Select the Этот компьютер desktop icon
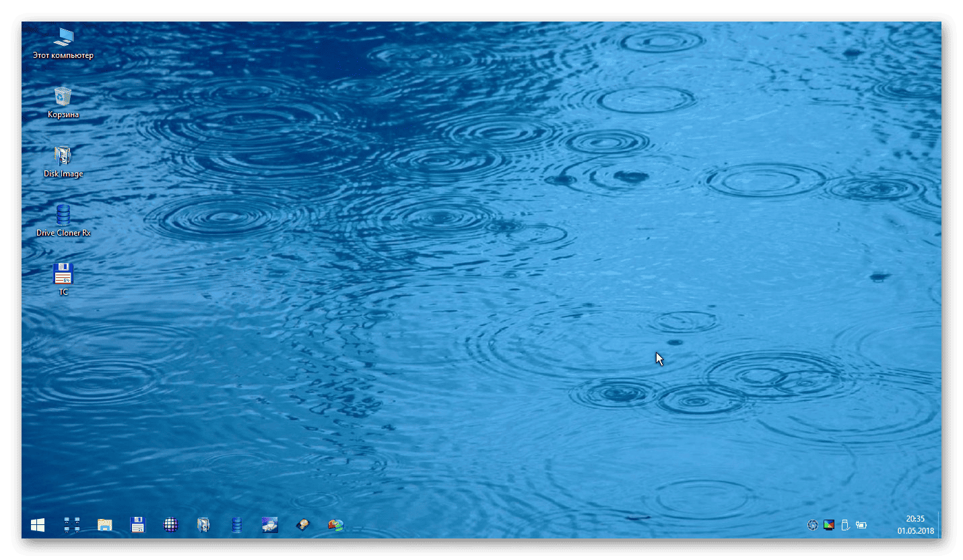 (x=63, y=44)
